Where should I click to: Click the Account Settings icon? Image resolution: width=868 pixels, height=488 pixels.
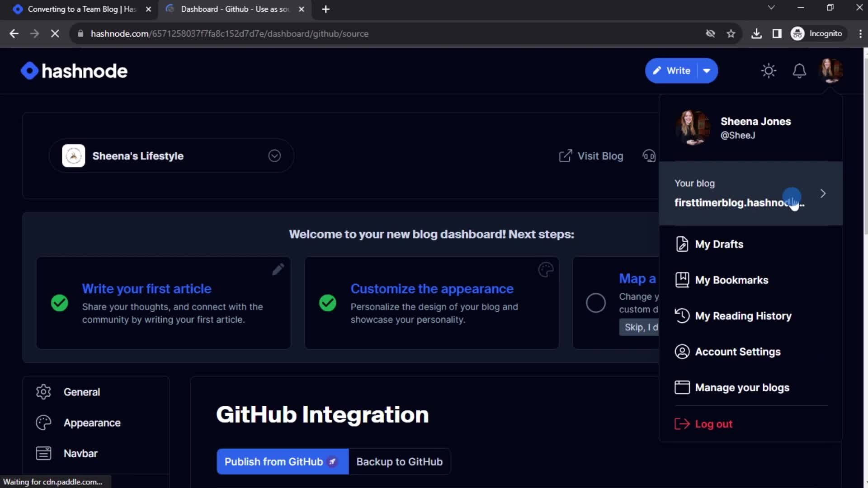tap(682, 352)
